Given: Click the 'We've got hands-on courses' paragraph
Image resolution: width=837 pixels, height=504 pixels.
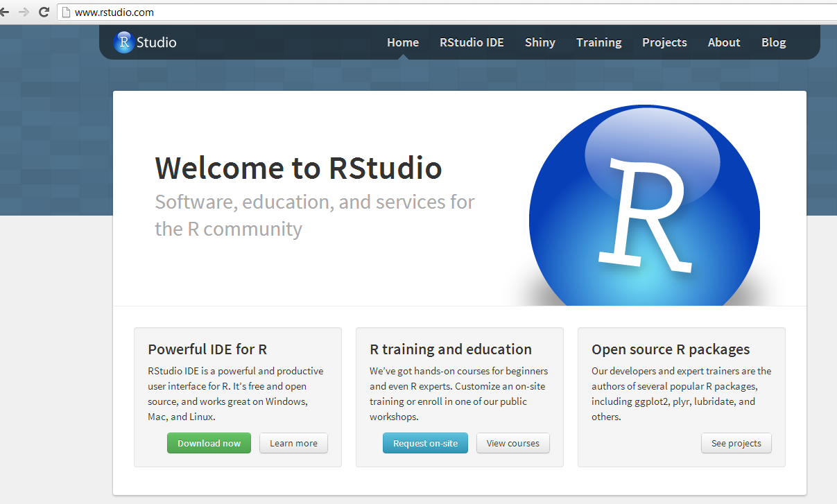Looking at the screenshot, I should coord(459,394).
